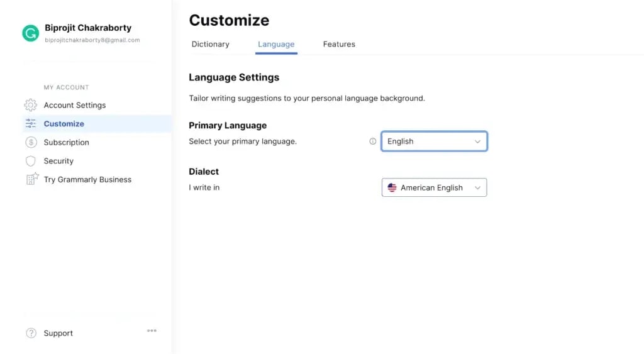
Task: Open the Primary Language English dropdown
Action: (434, 141)
